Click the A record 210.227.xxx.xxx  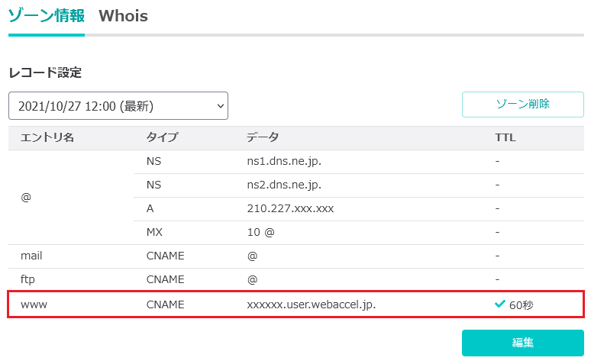pos(290,208)
